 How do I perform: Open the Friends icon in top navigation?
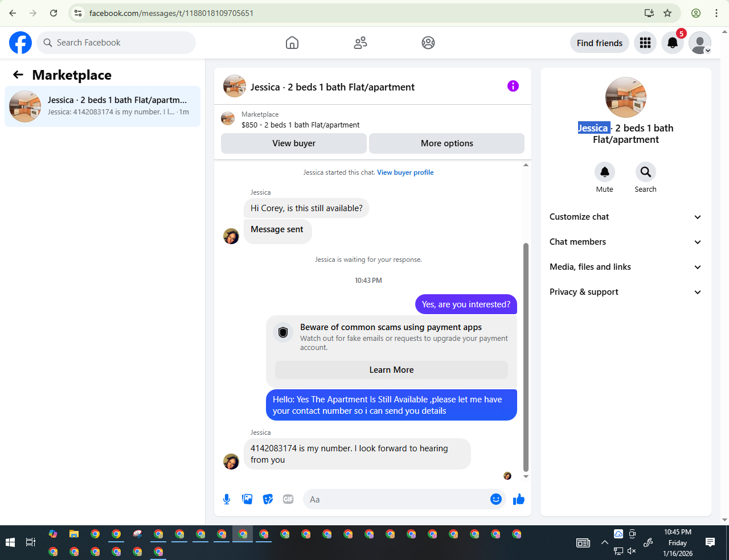361,43
